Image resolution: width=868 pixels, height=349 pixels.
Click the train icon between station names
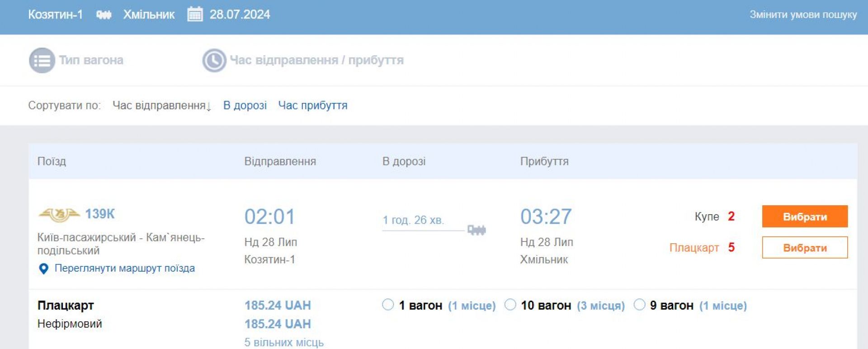(104, 15)
